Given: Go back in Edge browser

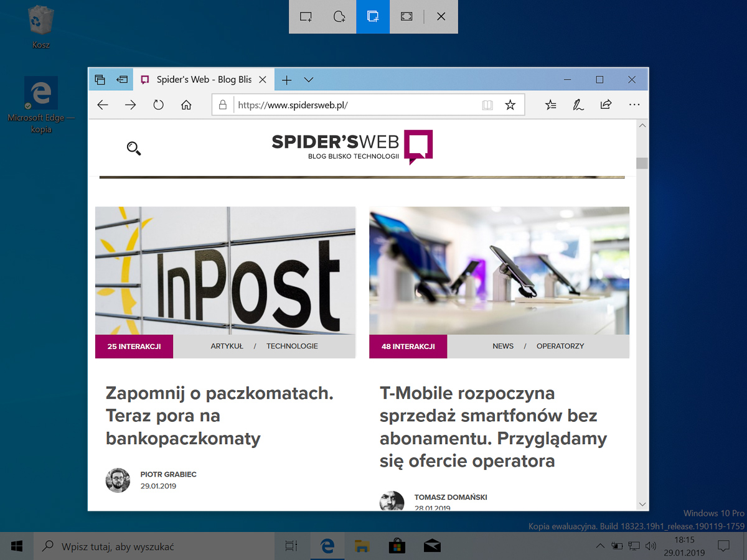Looking at the screenshot, I should tap(103, 105).
